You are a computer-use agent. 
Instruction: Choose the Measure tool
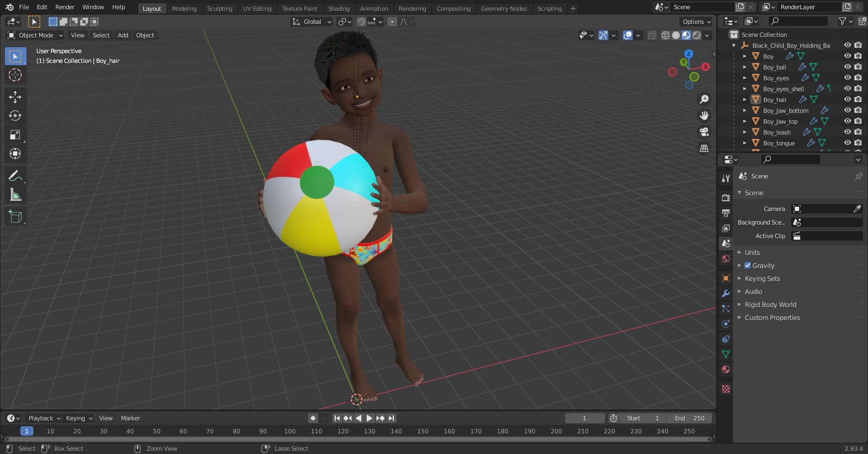pos(15,195)
